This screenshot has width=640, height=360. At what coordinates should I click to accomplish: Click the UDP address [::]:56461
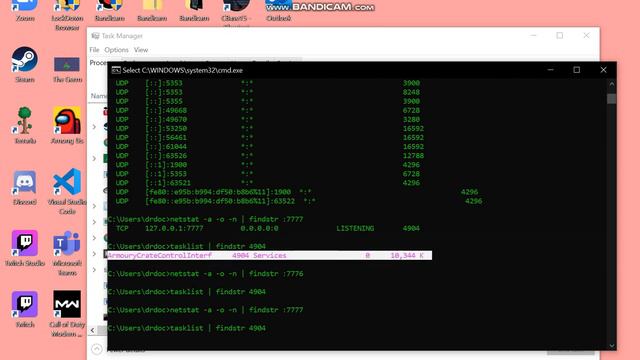click(x=166, y=138)
